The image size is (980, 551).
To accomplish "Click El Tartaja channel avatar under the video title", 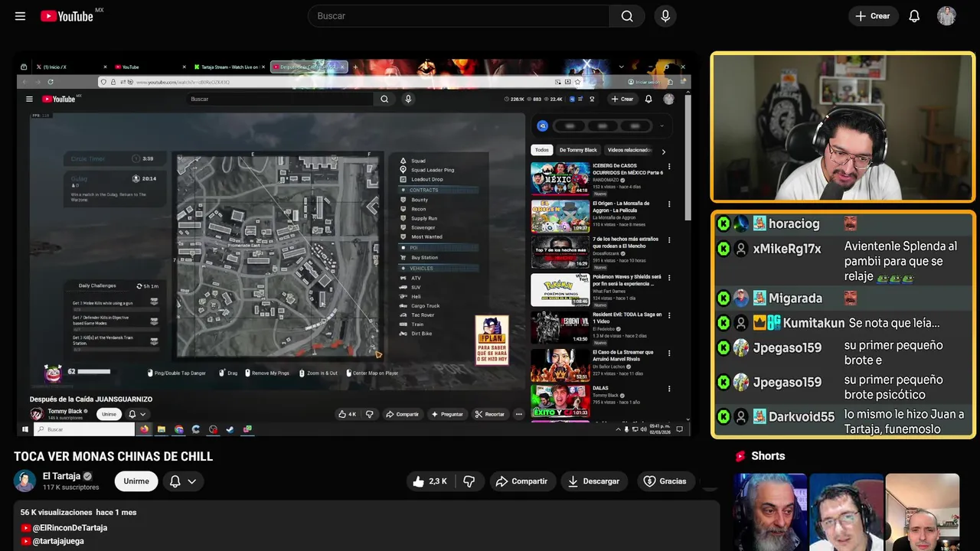I will pyautogui.click(x=25, y=481).
